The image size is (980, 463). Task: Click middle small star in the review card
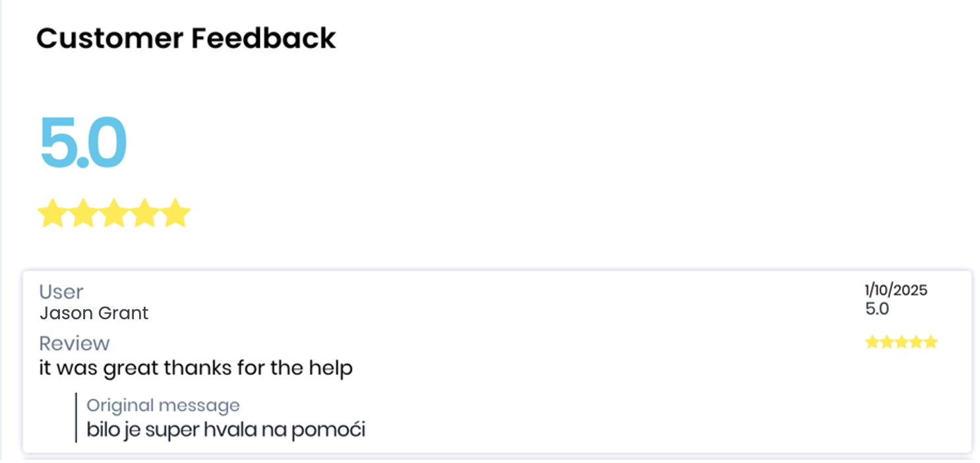[902, 342]
